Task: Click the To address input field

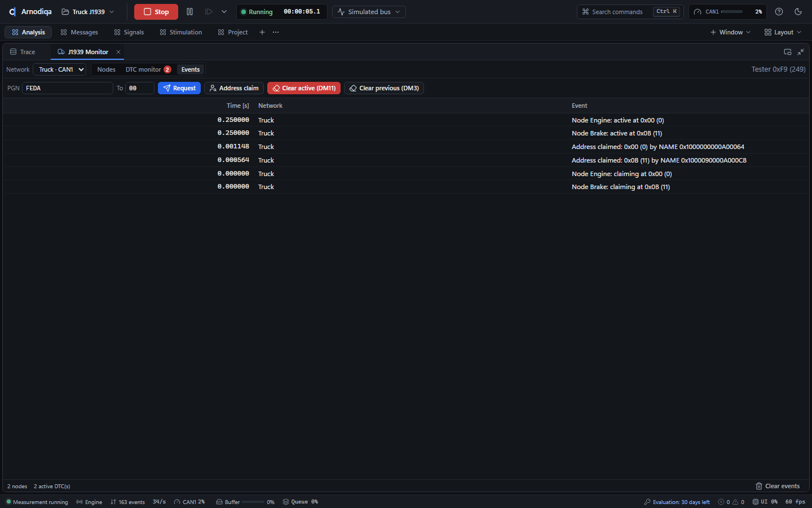Action: click(140, 88)
